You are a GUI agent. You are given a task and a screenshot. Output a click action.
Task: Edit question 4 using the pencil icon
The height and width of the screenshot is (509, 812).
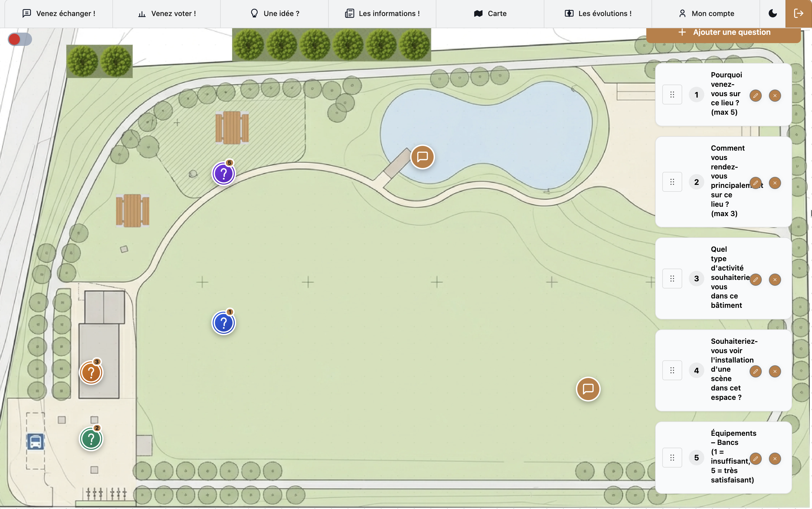[x=755, y=371]
